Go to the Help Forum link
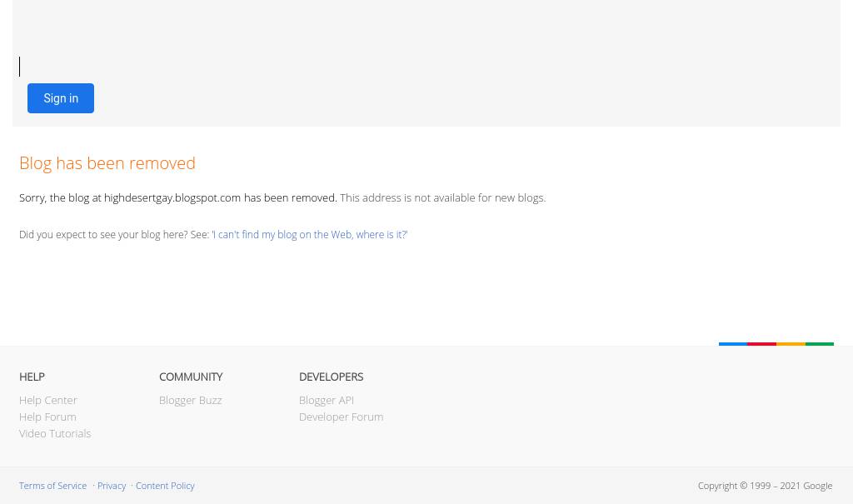The height and width of the screenshot is (504, 853). click(47, 417)
